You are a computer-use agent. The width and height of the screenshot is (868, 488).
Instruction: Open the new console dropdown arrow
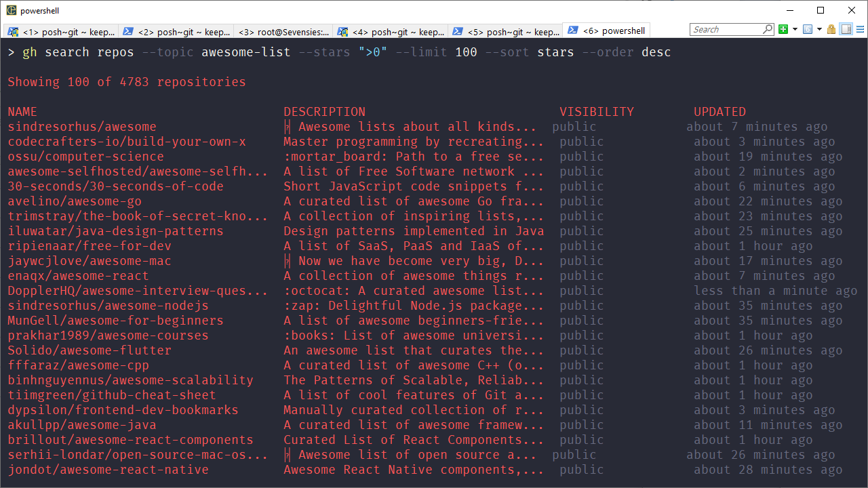794,29
